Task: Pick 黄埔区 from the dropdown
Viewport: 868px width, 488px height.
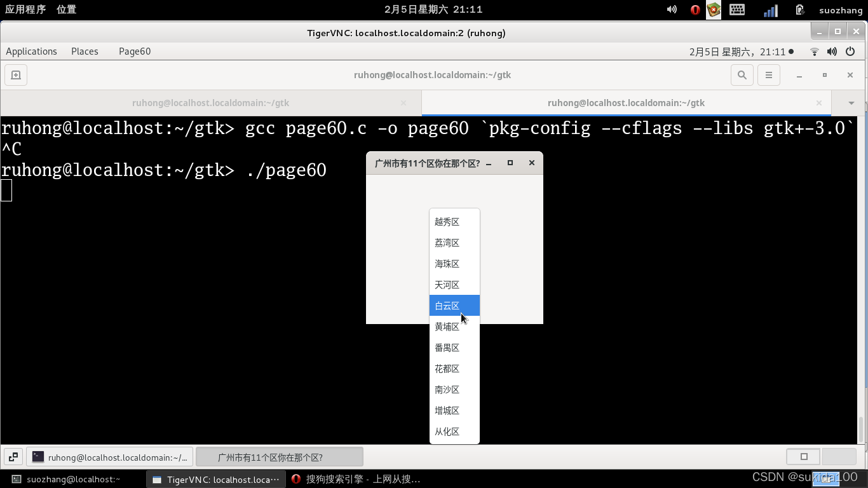Action: click(x=454, y=327)
